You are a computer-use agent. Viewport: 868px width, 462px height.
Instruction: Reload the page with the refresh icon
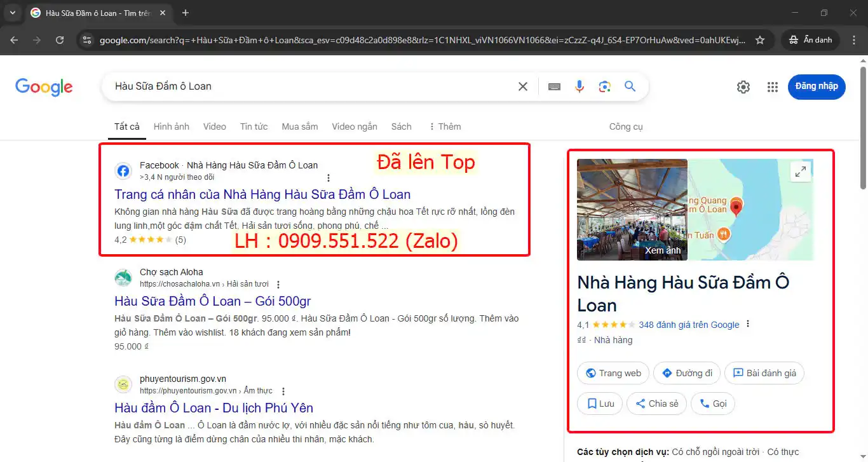(x=60, y=40)
